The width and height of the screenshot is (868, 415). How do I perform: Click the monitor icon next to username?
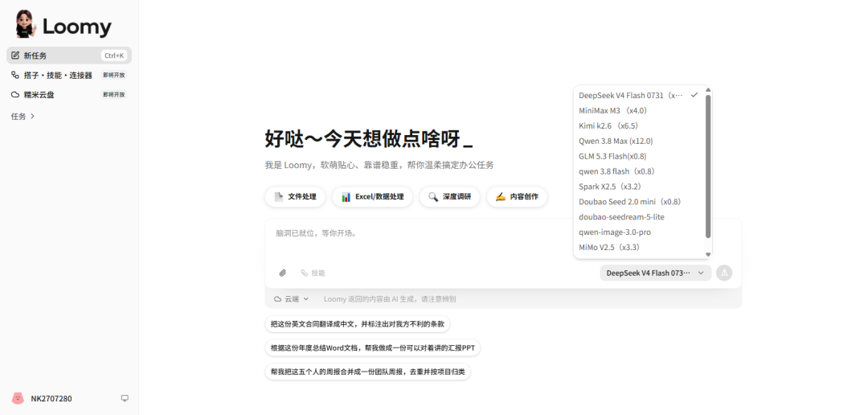[125, 398]
